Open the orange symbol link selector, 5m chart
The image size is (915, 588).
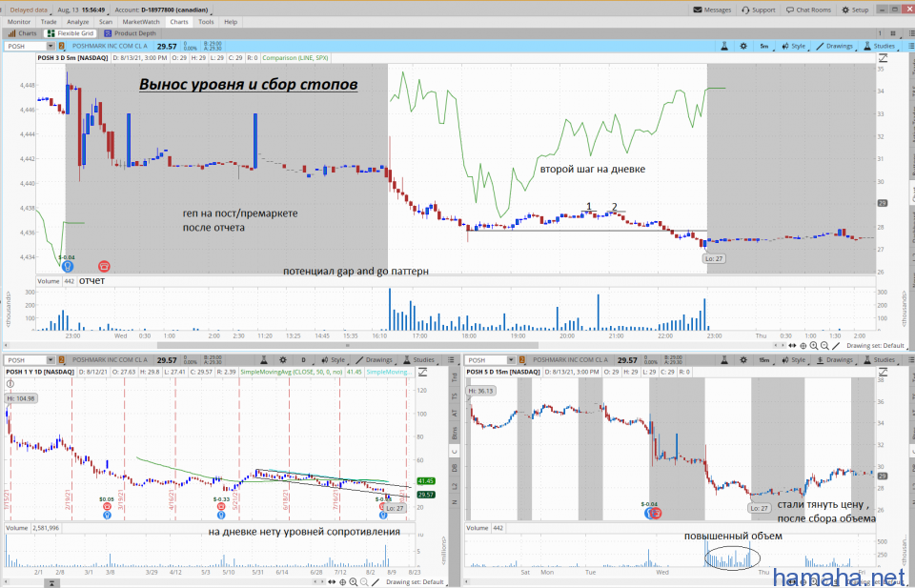(61, 46)
